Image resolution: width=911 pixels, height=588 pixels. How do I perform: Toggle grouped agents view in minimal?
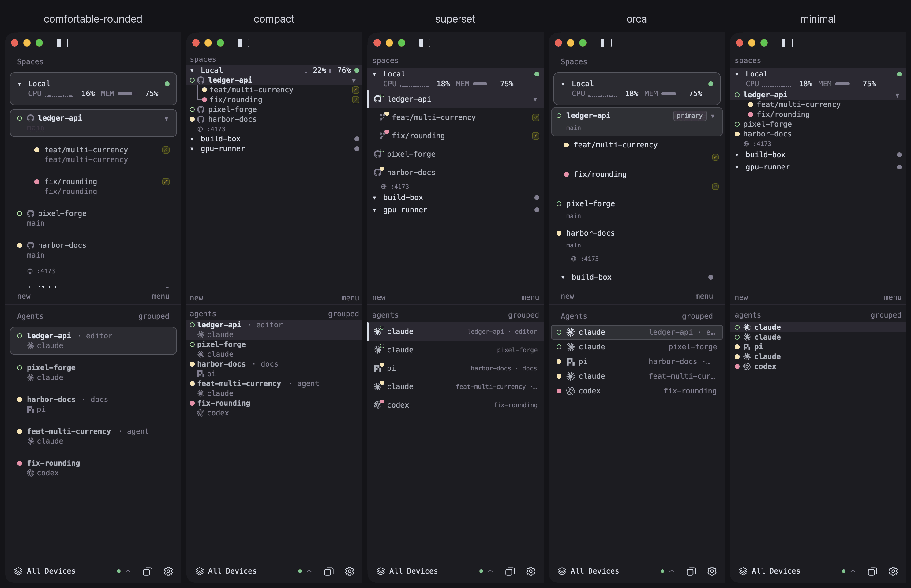pyautogui.click(x=886, y=315)
